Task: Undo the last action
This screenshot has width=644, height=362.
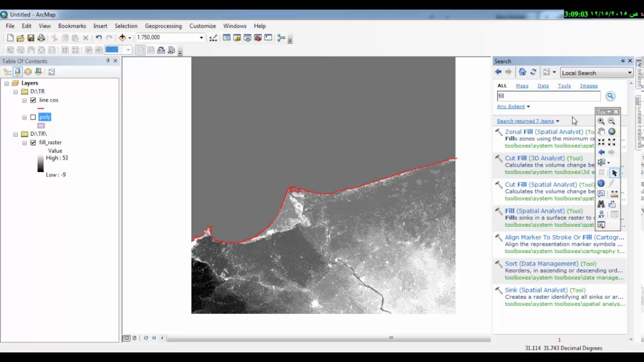Action: coord(99,38)
